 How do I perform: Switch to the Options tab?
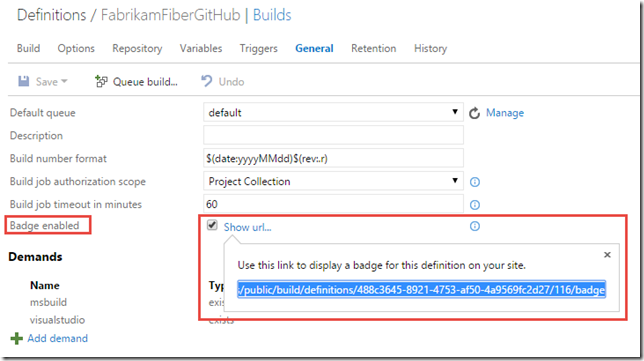tap(76, 48)
